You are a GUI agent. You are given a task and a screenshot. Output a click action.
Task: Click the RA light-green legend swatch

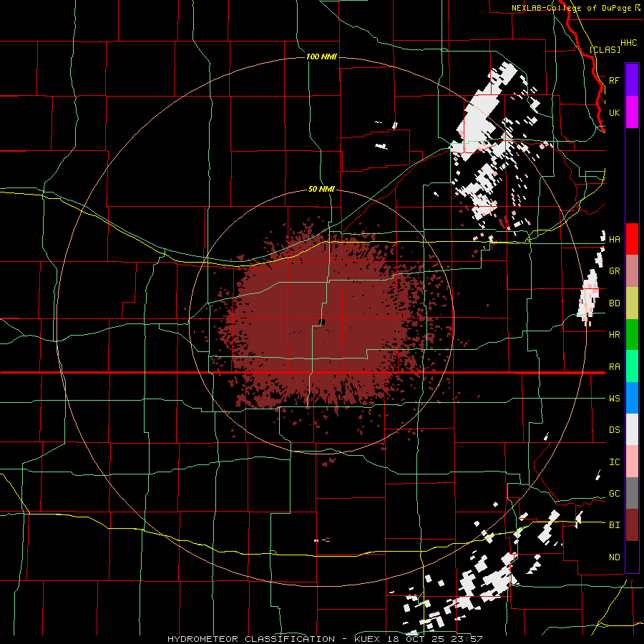[632, 366]
